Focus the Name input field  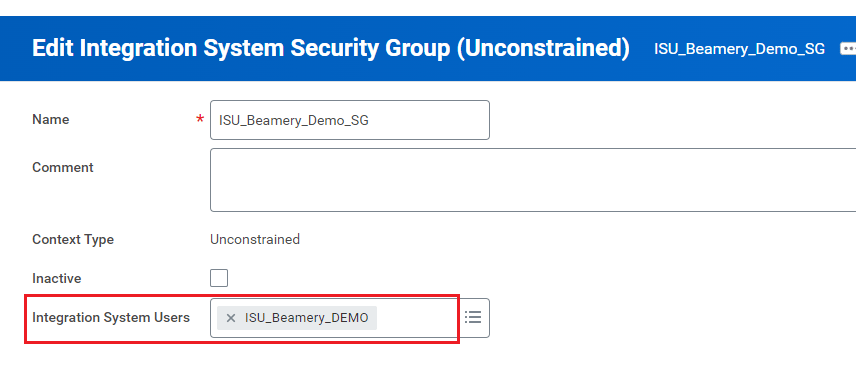pos(350,120)
